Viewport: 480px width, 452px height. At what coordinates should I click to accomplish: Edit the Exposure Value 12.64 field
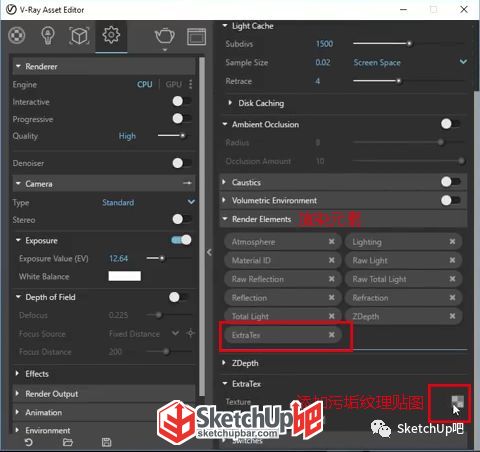coord(119,258)
